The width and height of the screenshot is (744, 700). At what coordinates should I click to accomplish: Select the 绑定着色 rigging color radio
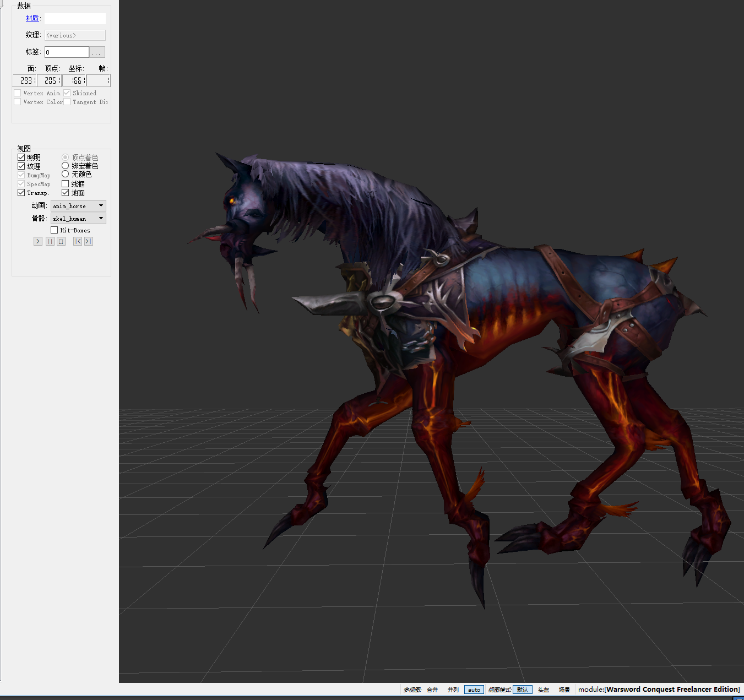tap(65, 166)
